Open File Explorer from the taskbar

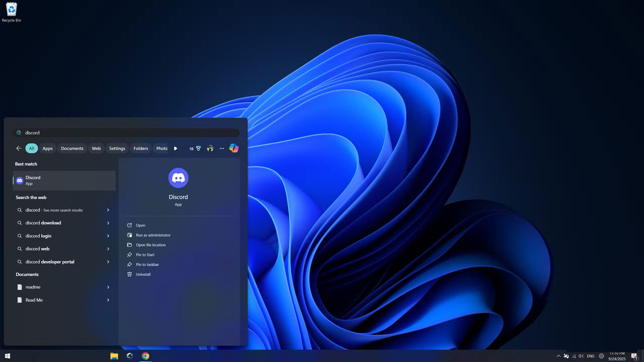pos(114,356)
